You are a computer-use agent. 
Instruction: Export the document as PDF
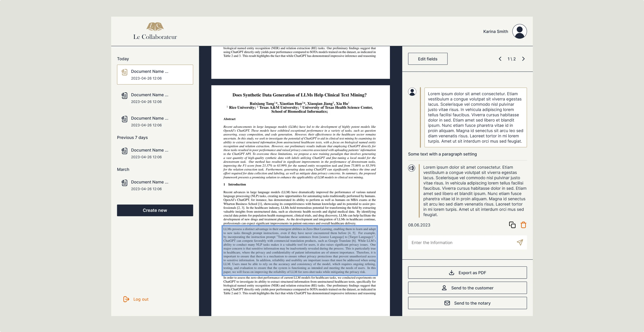[x=467, y=273]
